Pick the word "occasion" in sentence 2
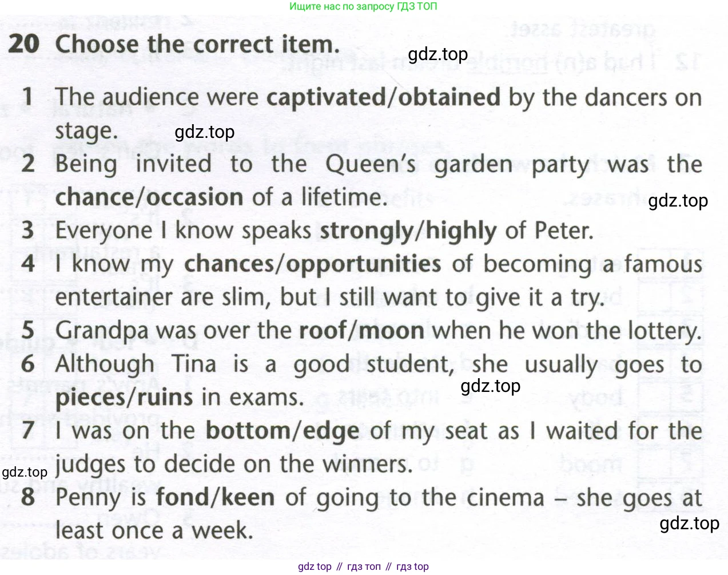Screen dimensions: 728x575 click(x=196, y=197)
